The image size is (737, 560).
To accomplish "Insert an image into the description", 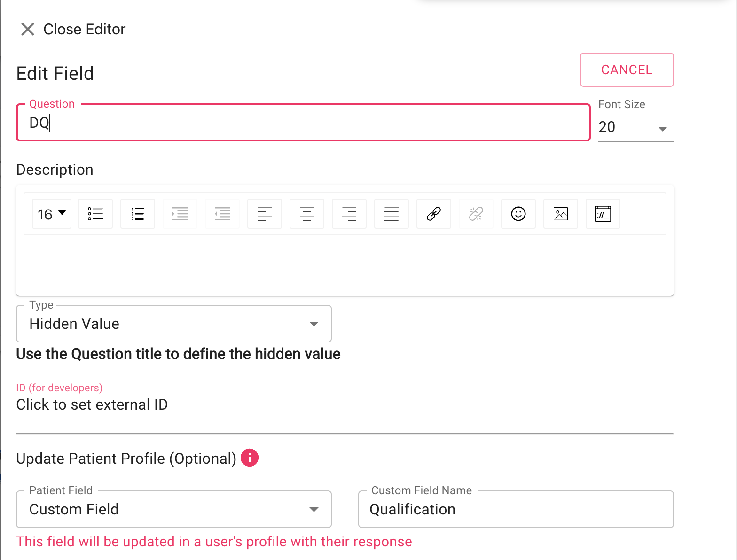I will [561, 214].
